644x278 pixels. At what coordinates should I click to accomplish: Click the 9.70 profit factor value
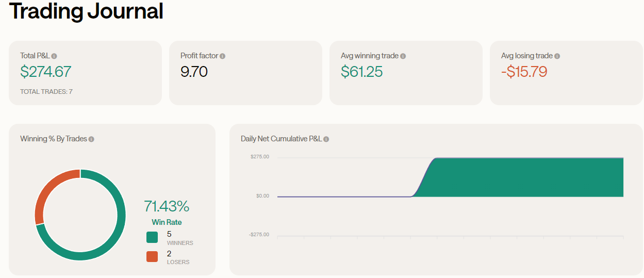coord(194,72)
